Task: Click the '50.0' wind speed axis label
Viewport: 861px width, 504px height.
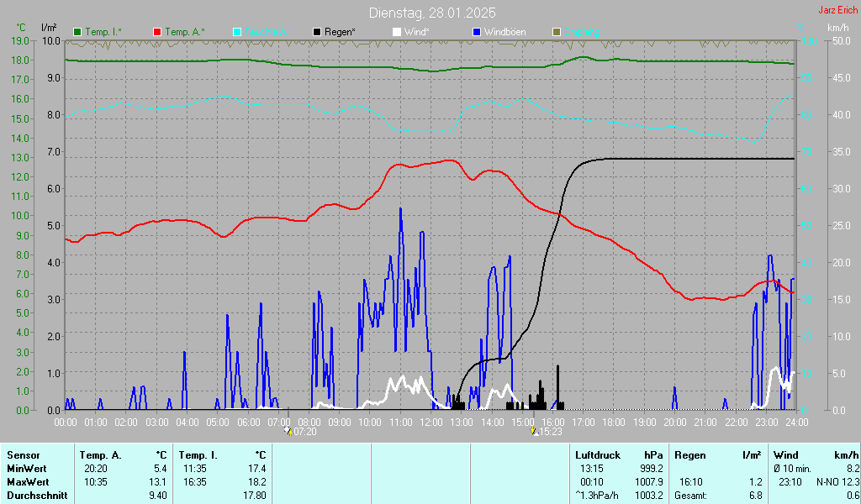Action: point(842,40)
